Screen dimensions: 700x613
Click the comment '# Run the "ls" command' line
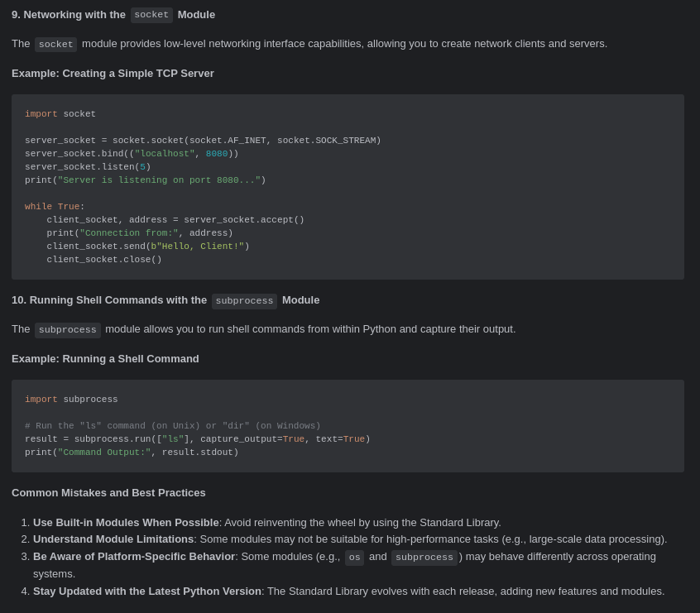pos(173,425)
